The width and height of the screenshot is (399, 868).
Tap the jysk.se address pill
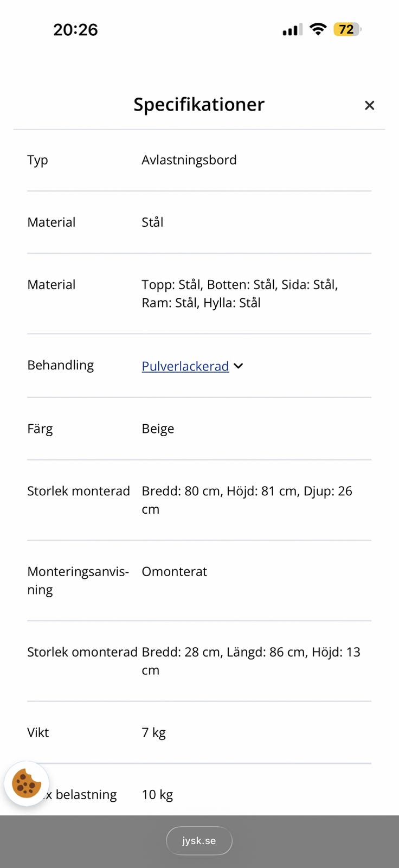tap(199, 840)
